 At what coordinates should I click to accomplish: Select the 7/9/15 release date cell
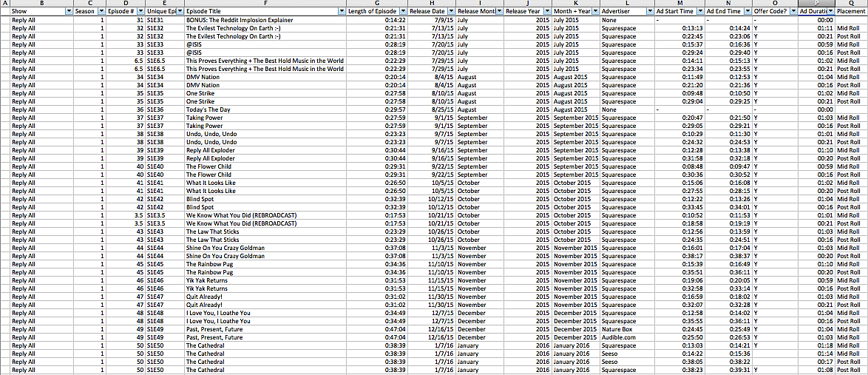(432, 20)
